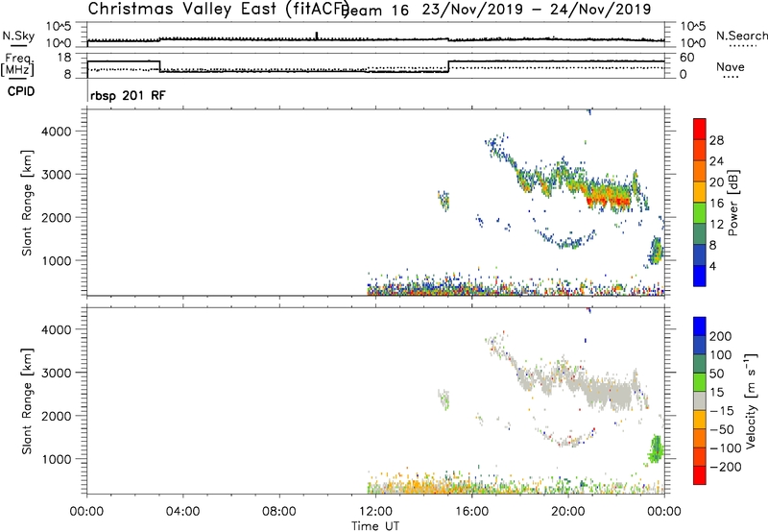Click the 'Time UT' axis title
This screenshot has height=532, width=768.
tap(375, 525)
